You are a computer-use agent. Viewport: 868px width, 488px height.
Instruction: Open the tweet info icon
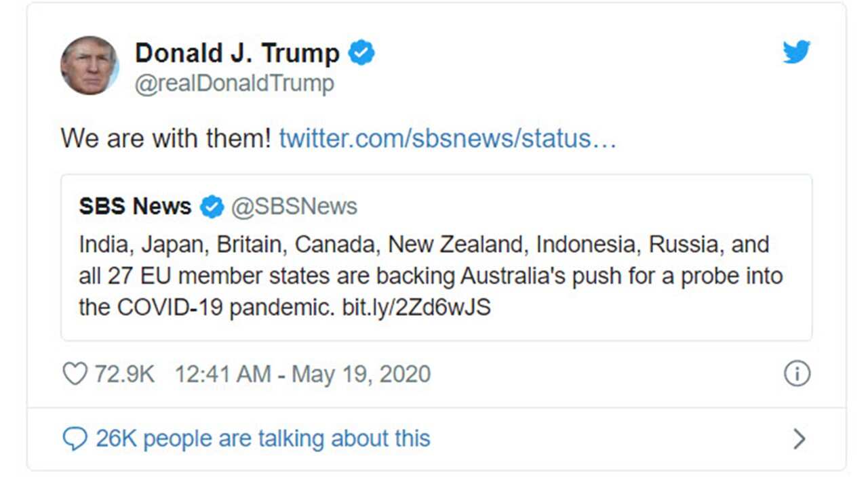[x=797, y=374]
